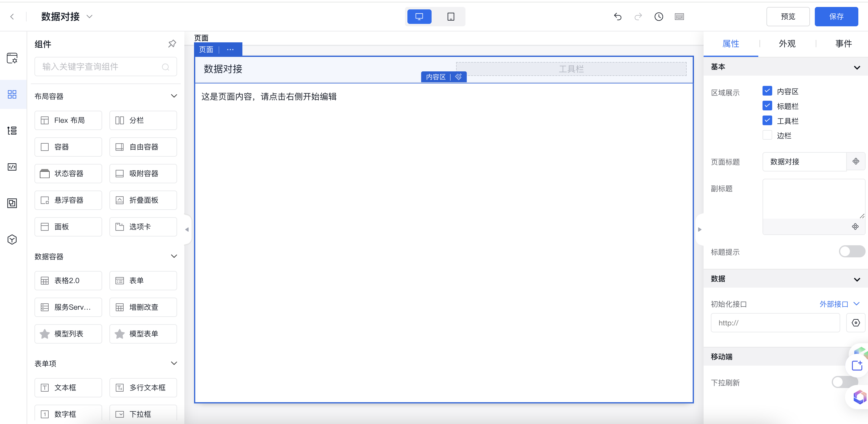Open keyboard shortcuts icon

click(679, 17)
